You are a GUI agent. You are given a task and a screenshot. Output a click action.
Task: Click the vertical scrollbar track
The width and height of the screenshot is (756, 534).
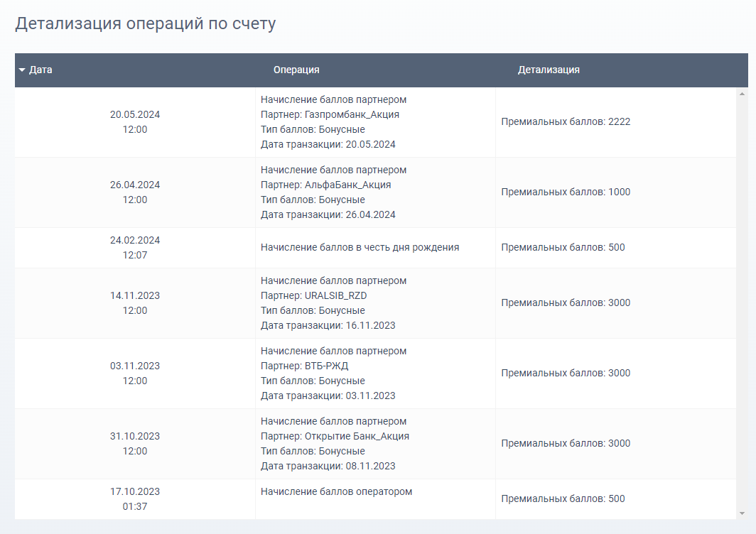click(742, 298)
